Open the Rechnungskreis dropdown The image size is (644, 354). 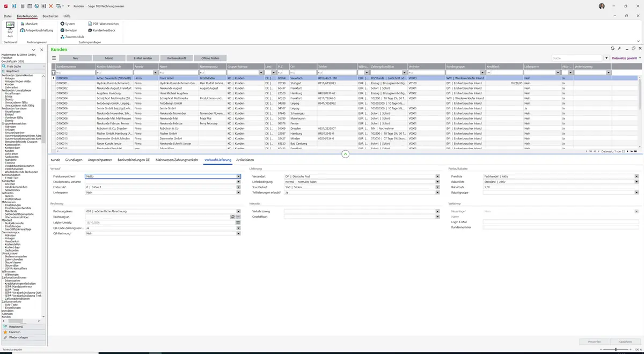[238, 211]
